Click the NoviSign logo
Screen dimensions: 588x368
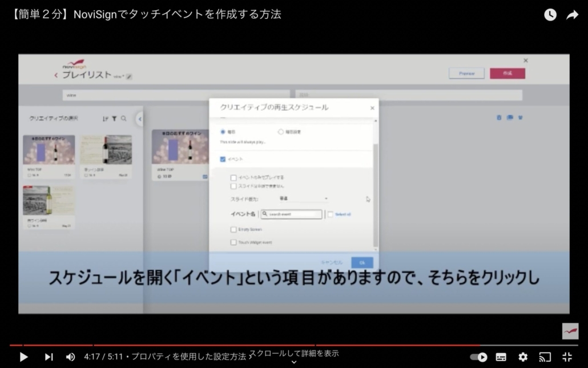tap(74, 64)
